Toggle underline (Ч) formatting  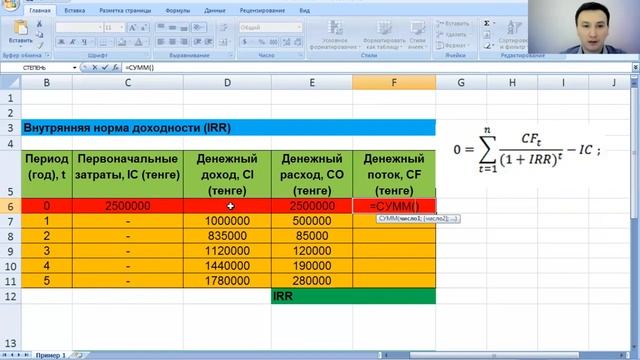click(x=84, y=42)
